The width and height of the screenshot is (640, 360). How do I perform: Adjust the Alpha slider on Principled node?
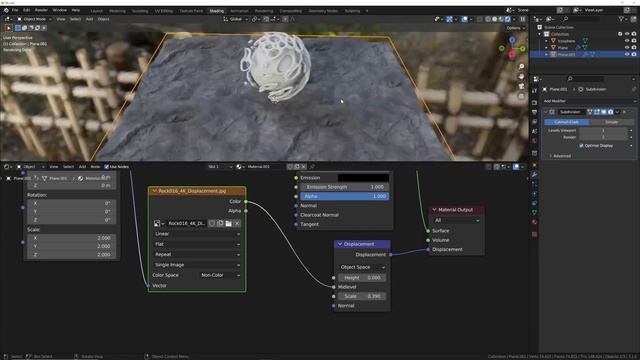[x=344, y=196]
